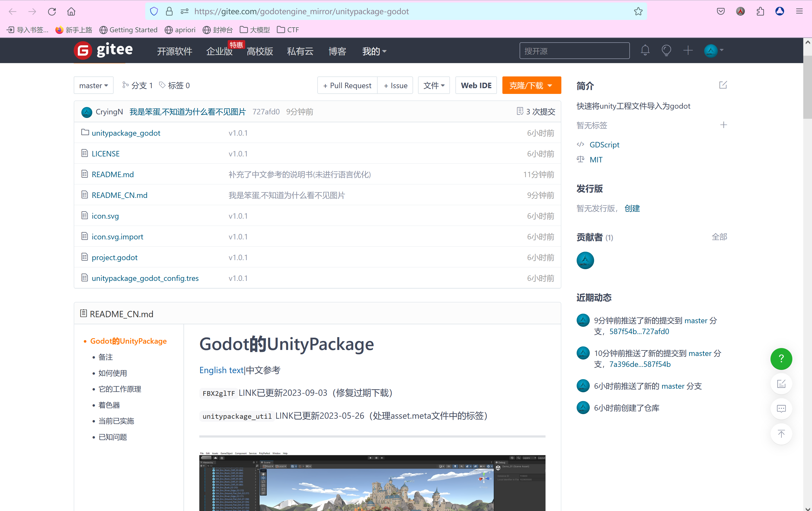Open the unitypackage_godot folder
Viewport: 812px width, 511px height.
click(126, 133)
